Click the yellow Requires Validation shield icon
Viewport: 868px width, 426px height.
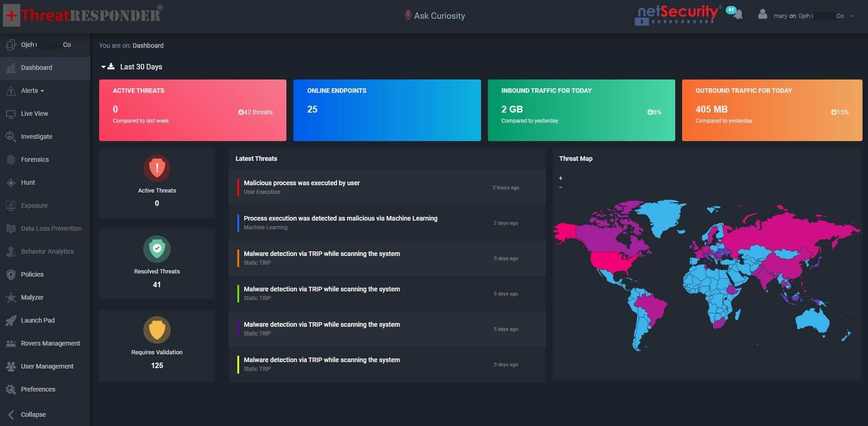tap(157, 329)
